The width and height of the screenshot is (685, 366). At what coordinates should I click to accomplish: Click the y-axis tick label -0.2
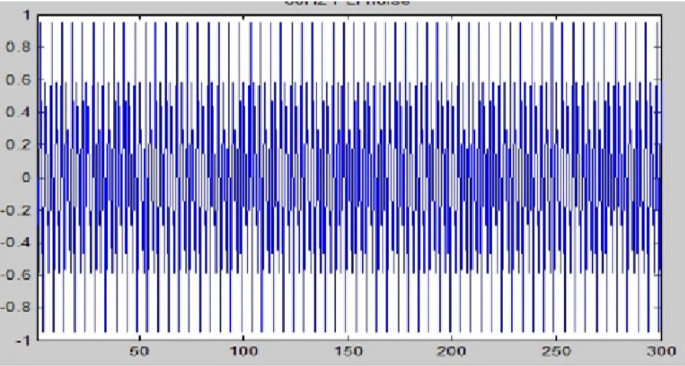tap(16, 210)
